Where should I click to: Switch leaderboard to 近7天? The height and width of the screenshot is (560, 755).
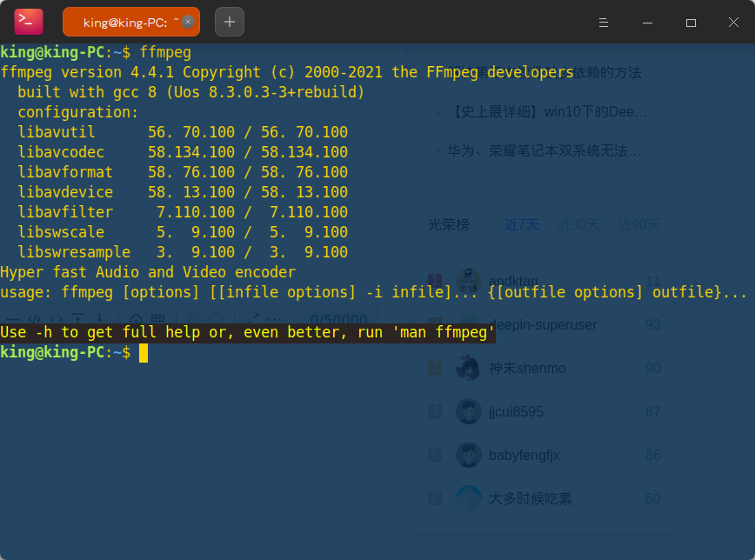tap(521, 223)
